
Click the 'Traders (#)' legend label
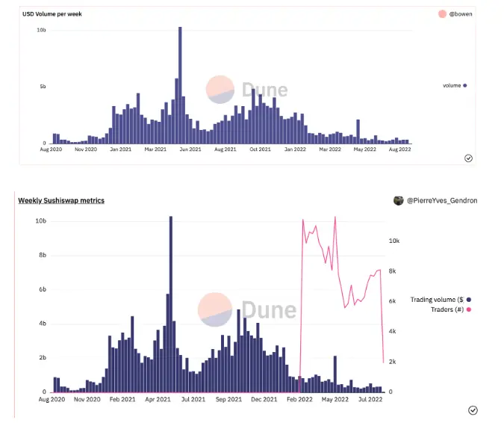[x=447, y=309]
